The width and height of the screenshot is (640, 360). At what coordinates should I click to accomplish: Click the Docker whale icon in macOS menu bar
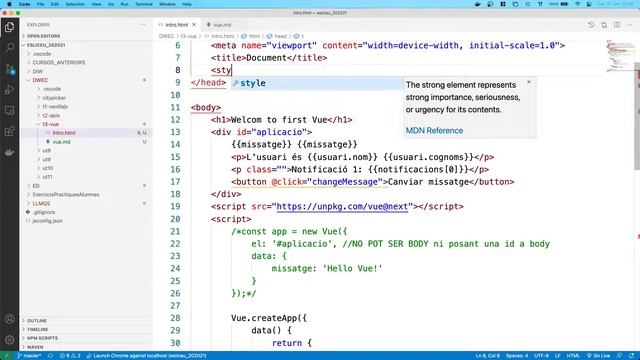point(478,4)
